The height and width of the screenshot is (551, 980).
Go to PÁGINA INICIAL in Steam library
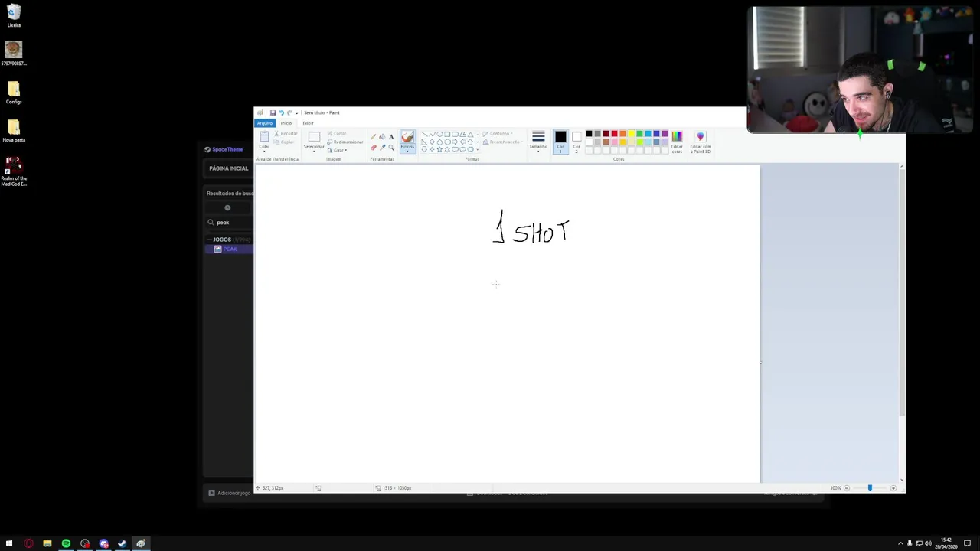229,168
